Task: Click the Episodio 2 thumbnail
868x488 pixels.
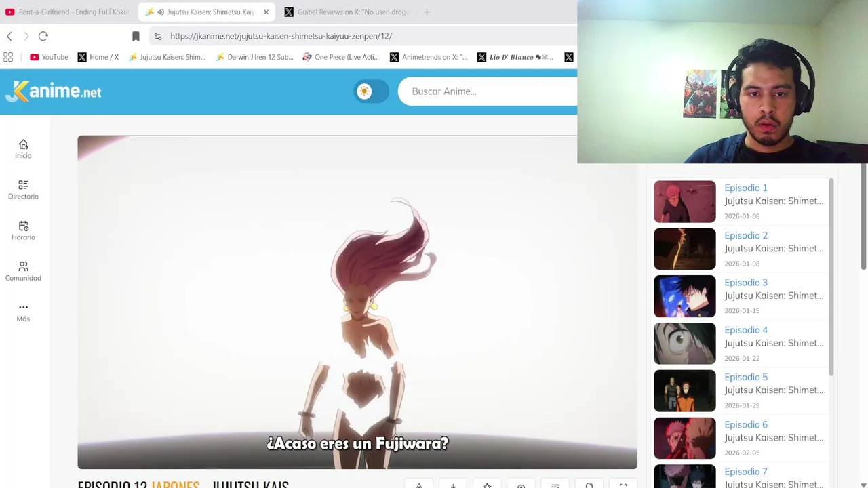Action: pos(684,249)
